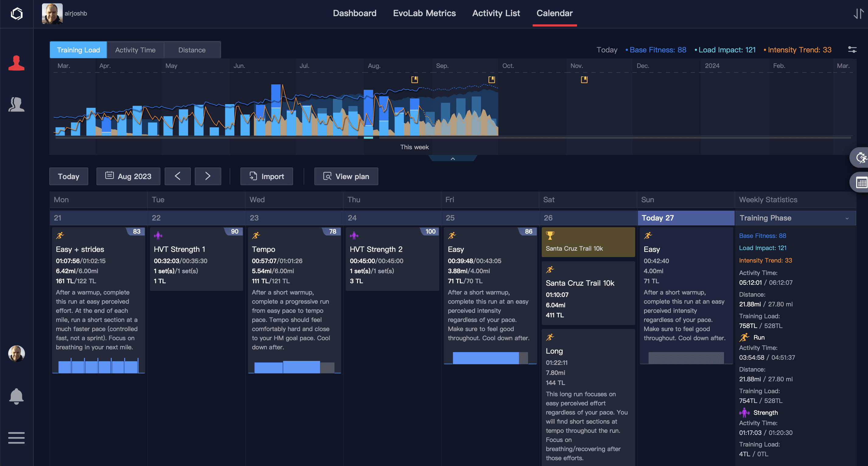
Task: Click the Import button
Action: [x=267, y=176]
